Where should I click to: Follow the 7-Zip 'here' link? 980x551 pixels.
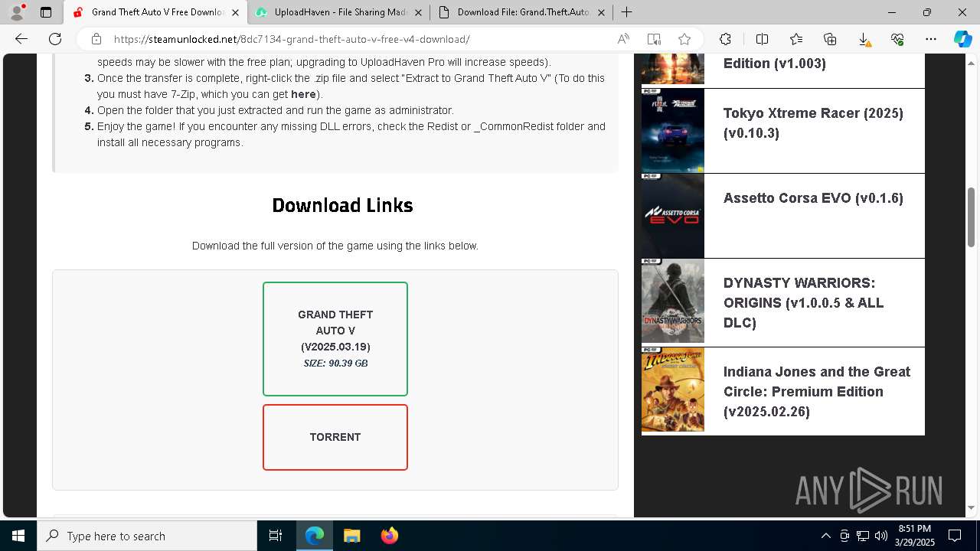[x=303, y=94]
